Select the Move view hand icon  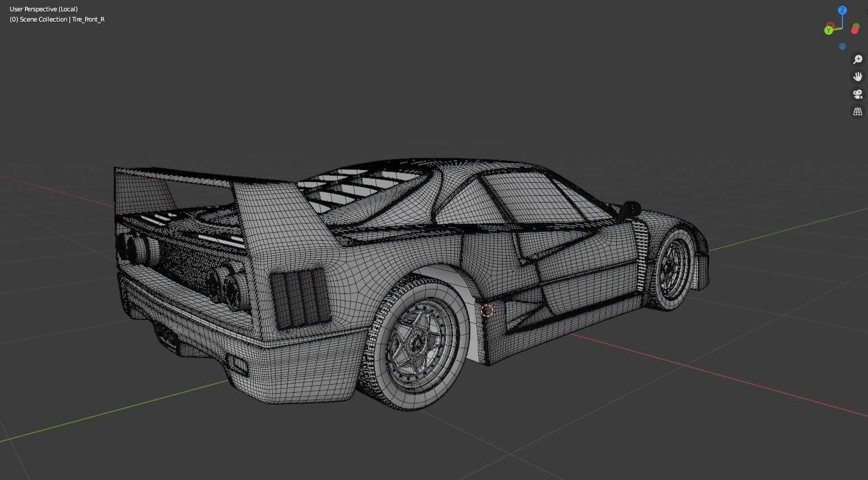pos(858,77)
